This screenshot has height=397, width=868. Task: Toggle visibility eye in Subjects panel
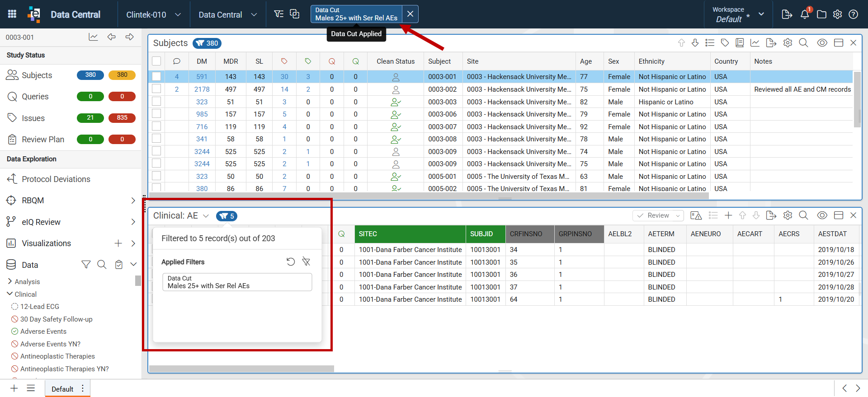(x=822, y=43)
